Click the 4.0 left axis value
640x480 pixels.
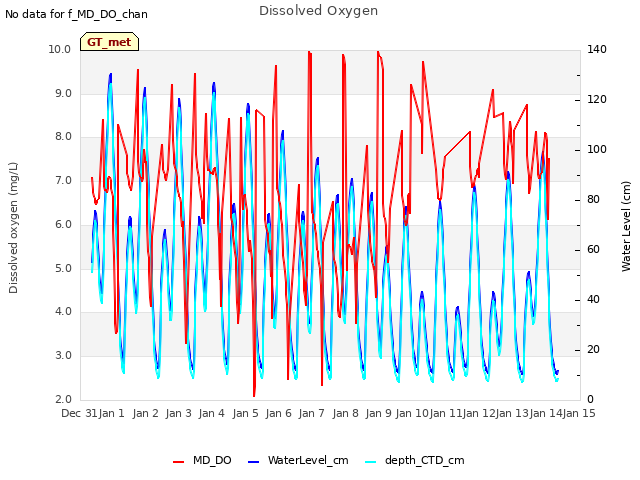63,312
